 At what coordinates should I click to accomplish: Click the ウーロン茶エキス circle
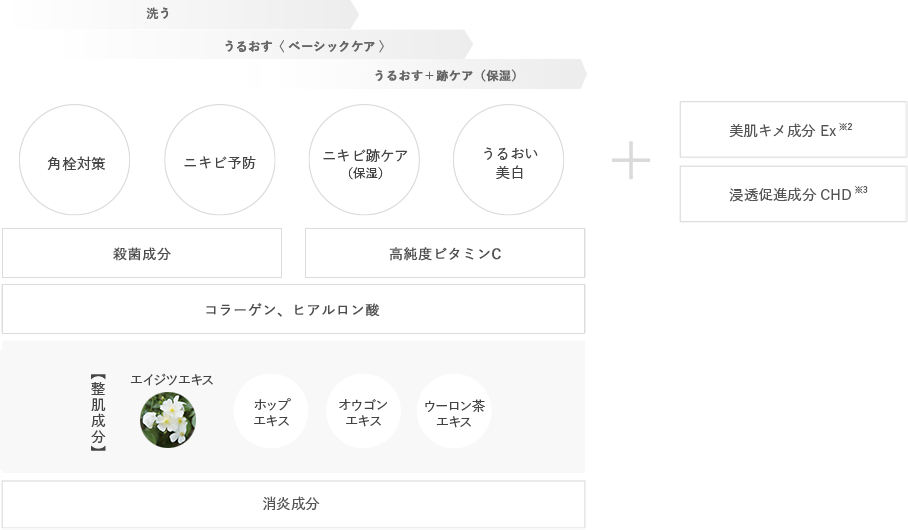tap(454, 411)
